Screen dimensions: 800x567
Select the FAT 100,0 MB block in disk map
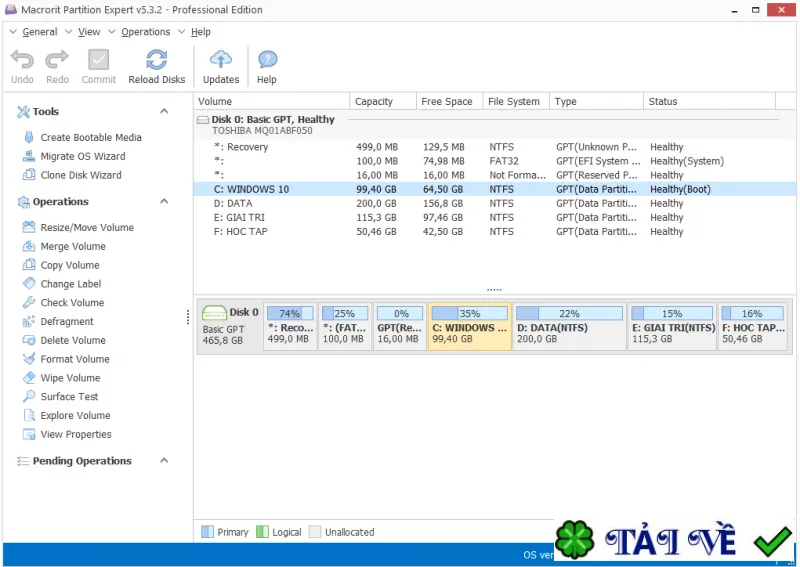pos(345,326)
